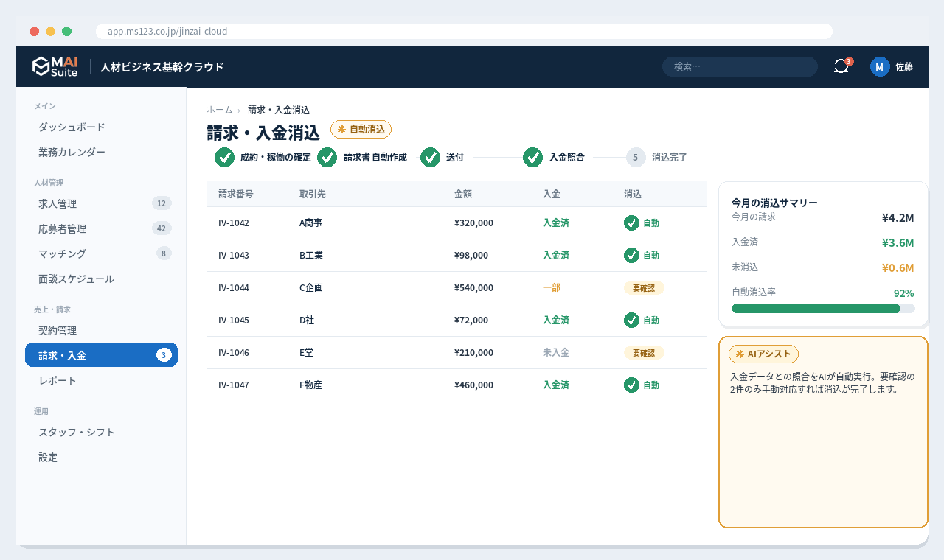This screenshot has height=560, width=944.
Task: Click 今月の請求 value ¥4.2M
Action: coord(898,217)
